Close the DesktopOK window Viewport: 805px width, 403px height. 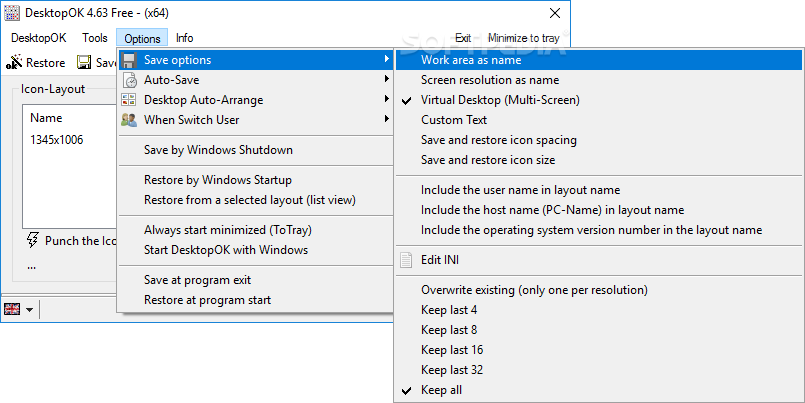[555, 13]
